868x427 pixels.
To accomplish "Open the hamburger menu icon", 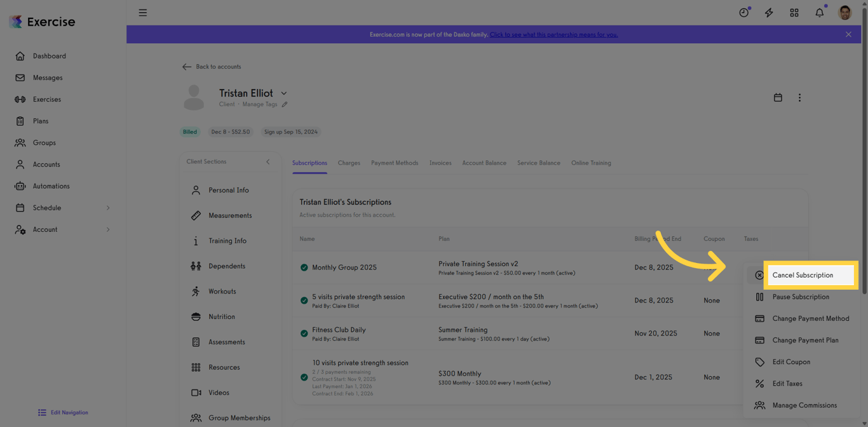I will [143, 13].
